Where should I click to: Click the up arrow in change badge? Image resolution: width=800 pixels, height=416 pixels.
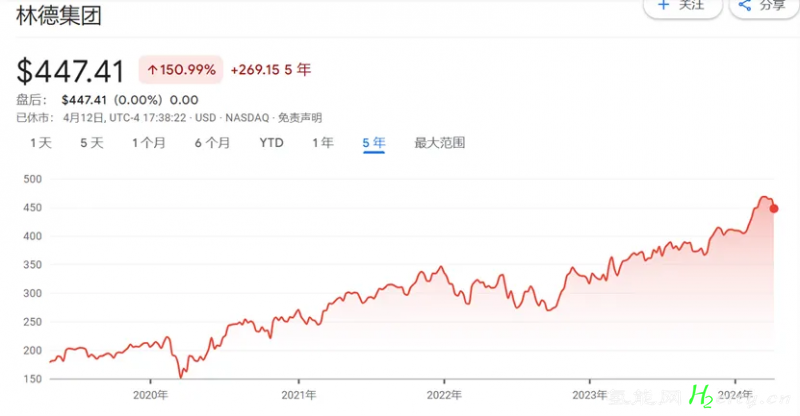(152, 70)
